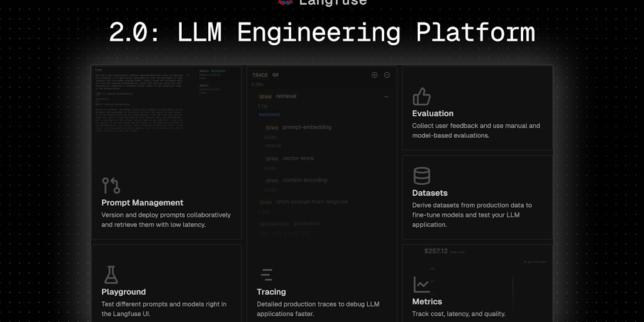Open the Prompt Management heading
Viewport: 644px width, 322px height.
tap(142, 203)
